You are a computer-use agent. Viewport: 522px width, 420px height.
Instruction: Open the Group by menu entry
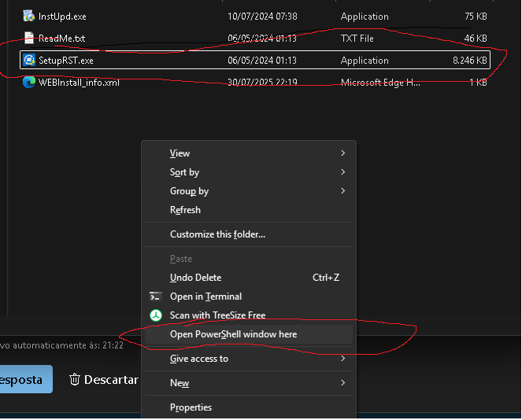249,191
